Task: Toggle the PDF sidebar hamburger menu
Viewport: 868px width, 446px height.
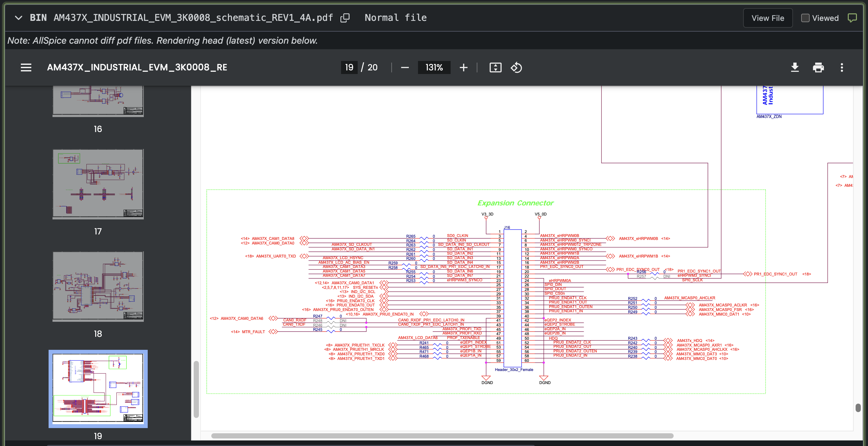Action: 26,67
